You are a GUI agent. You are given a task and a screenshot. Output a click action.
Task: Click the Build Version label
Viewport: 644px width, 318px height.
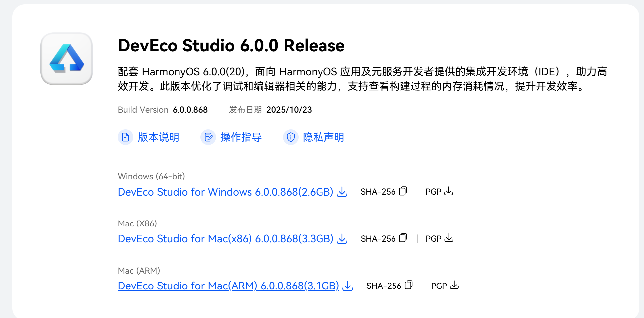(x=143, y=110)
